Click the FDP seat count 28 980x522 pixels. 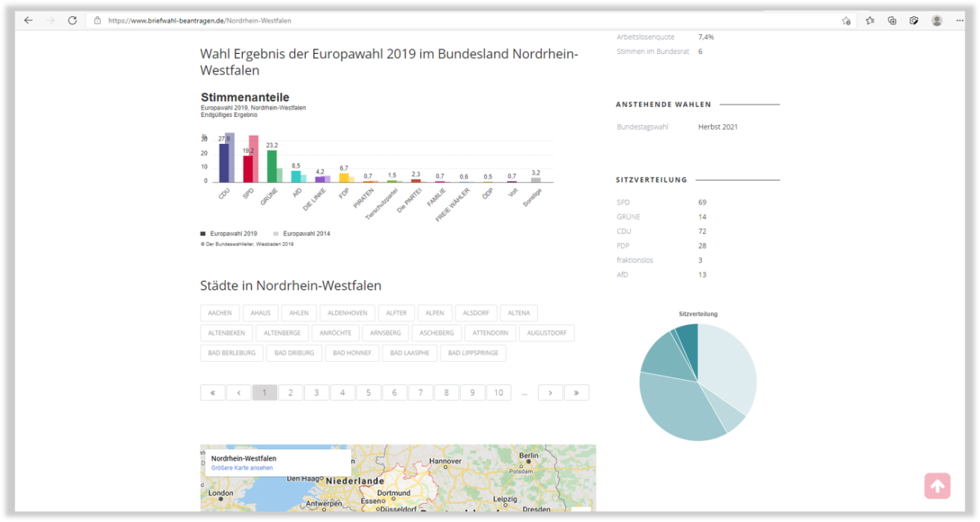702,245
